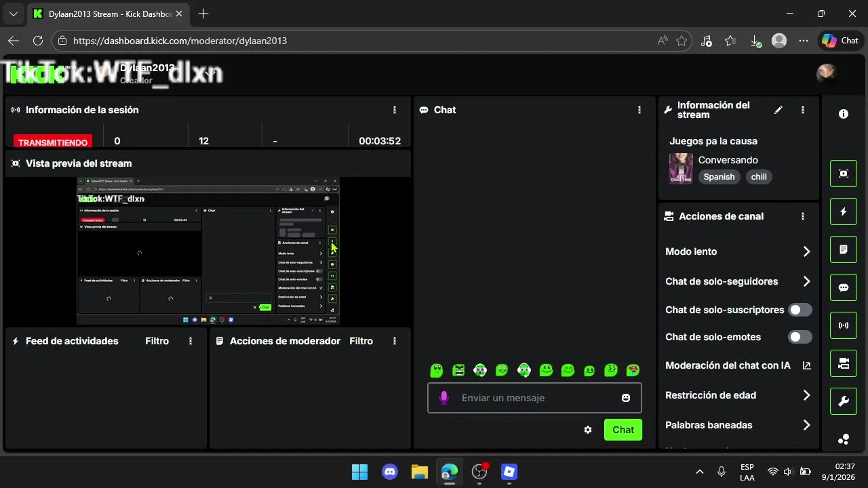Viewport: 868px width, 488px height.
Task: Click user avatar at top right of dashboard
Action: [827, 73]
